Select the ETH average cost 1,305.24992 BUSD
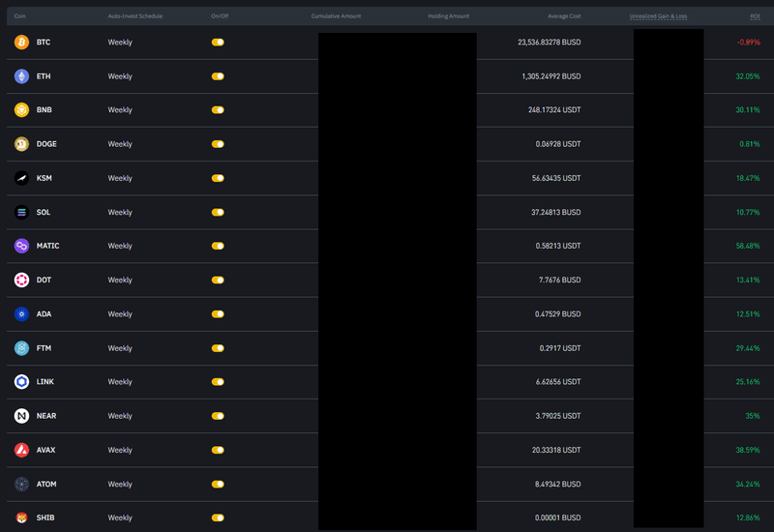This screenshot has height=532, width=774. 551,76
